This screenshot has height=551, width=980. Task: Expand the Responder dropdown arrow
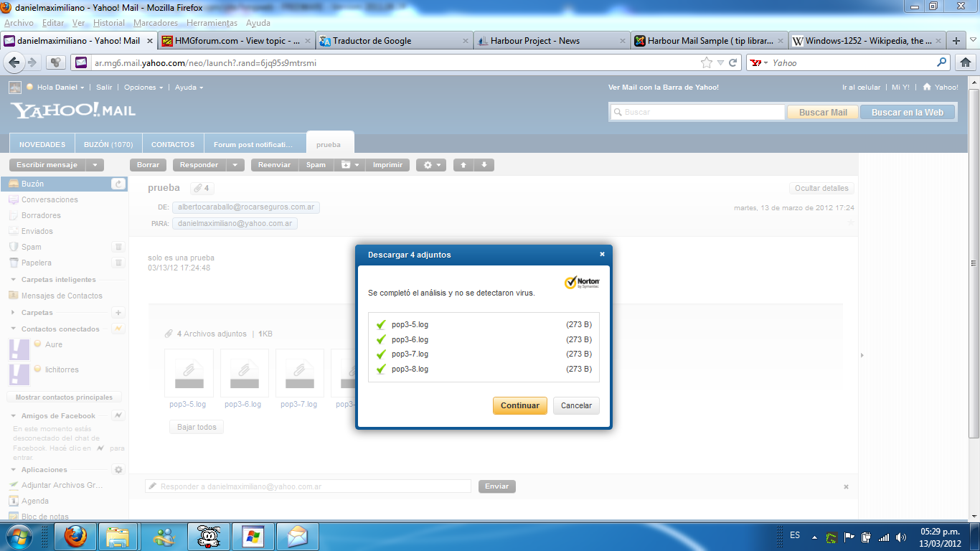point(235,165)
